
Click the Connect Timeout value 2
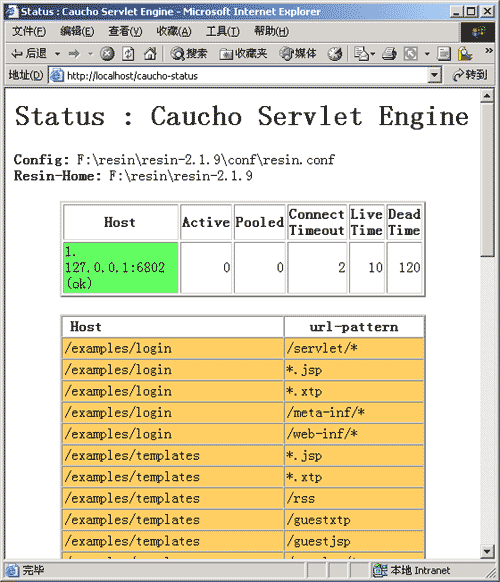(317, 268)
